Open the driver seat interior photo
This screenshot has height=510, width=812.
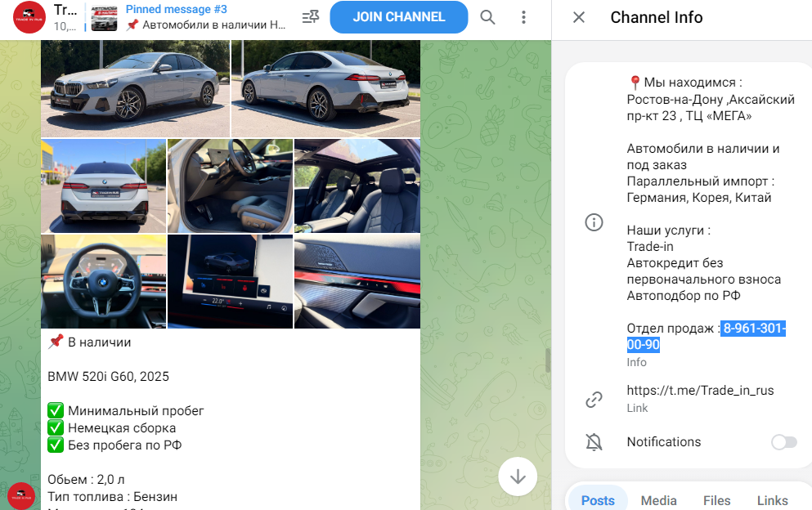click(x=230, y=186)
